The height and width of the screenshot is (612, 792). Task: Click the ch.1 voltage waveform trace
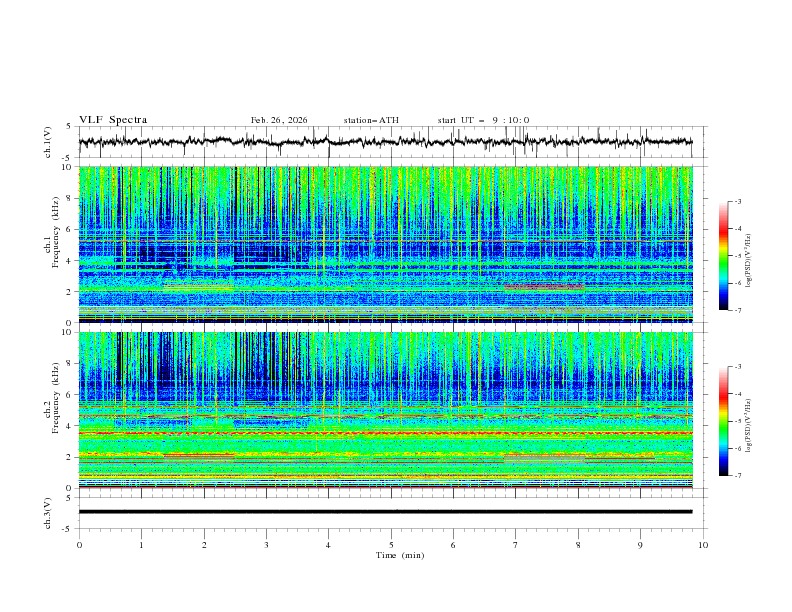click(x=385, y=142)
